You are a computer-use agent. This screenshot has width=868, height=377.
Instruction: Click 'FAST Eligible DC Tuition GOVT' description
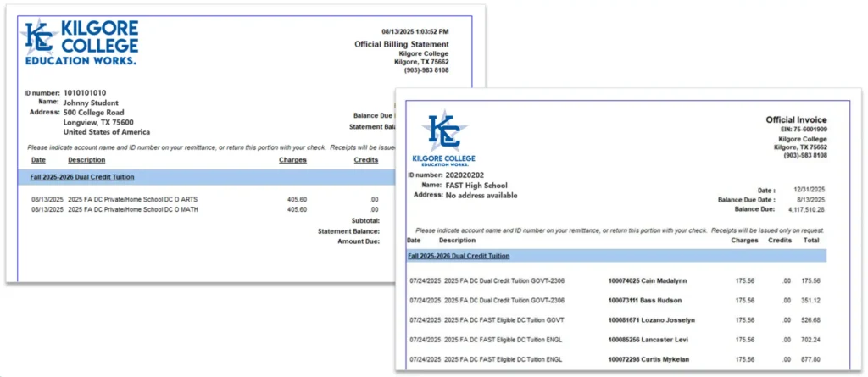pyautogui.click(x=504, y=320)
